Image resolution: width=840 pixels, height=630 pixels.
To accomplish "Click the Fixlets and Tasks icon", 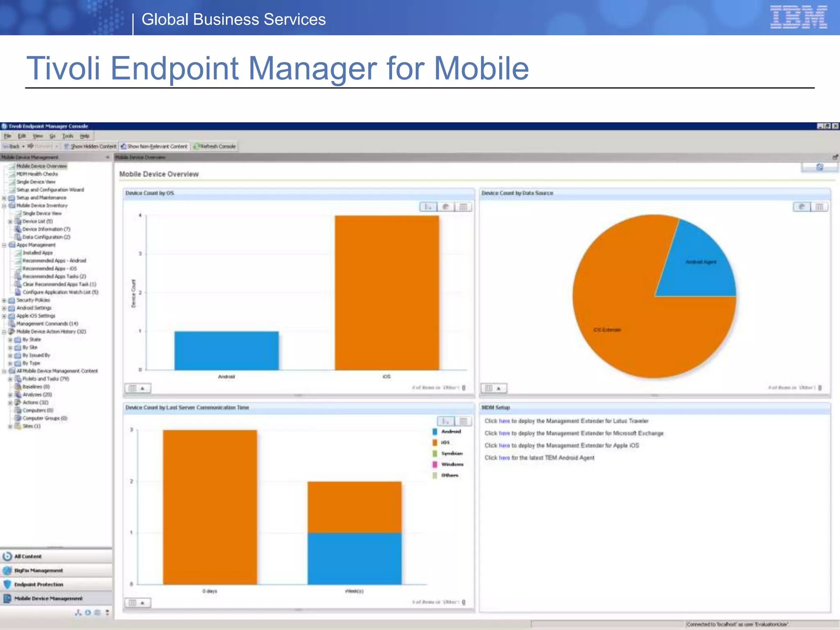I will pyautogui.click(x=18, y=379).
